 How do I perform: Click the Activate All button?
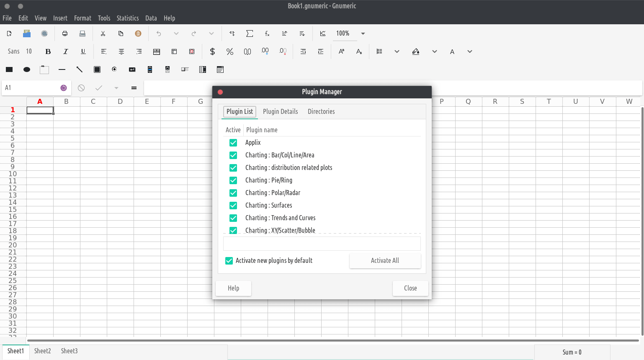point(385,260)
